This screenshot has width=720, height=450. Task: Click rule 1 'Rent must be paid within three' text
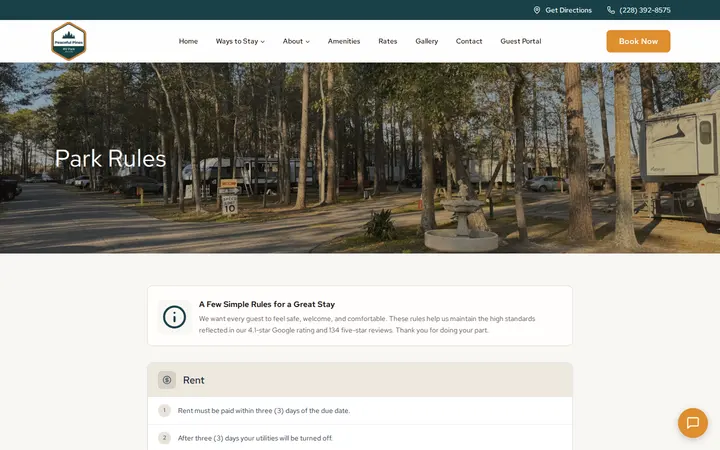pos(264,411)
